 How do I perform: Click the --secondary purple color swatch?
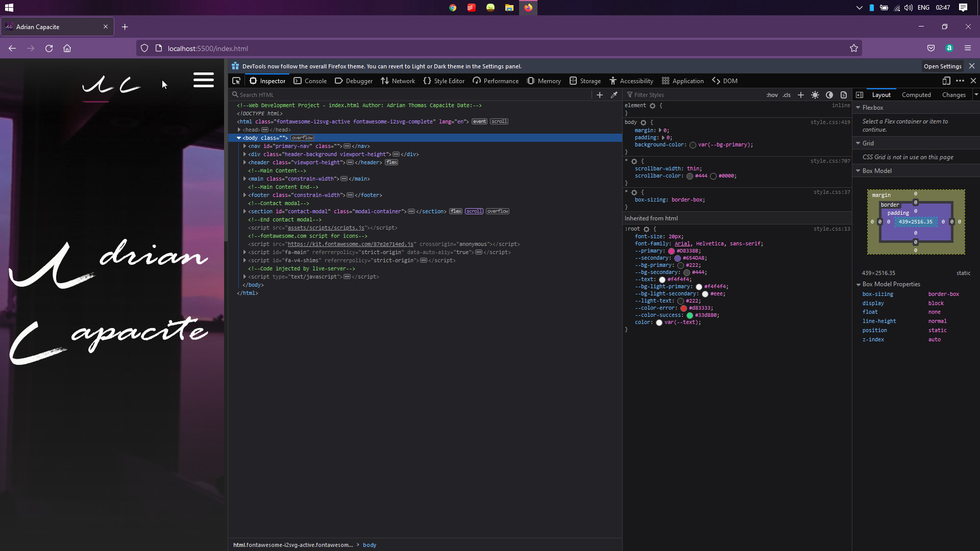677,258
